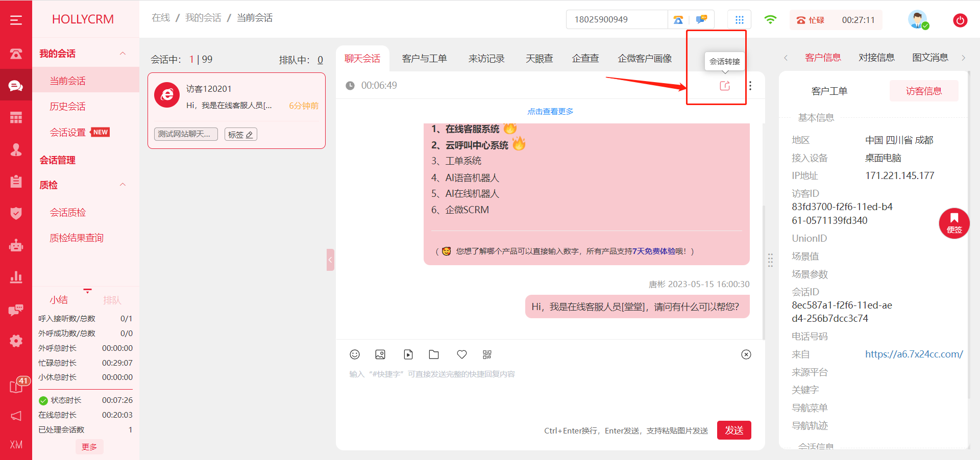980x460 pixels.
Task: Show previous tabs with left chevron
Action: [x=786, y=58]
